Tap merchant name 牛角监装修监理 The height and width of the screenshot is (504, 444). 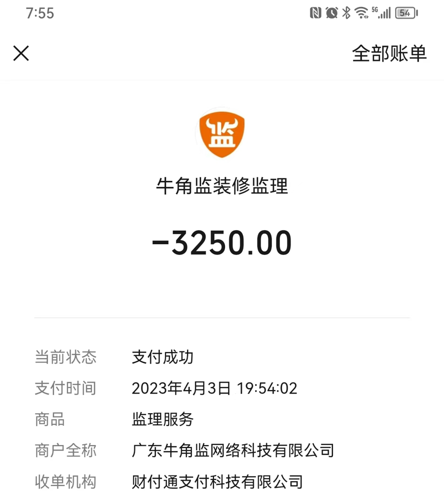222,187
